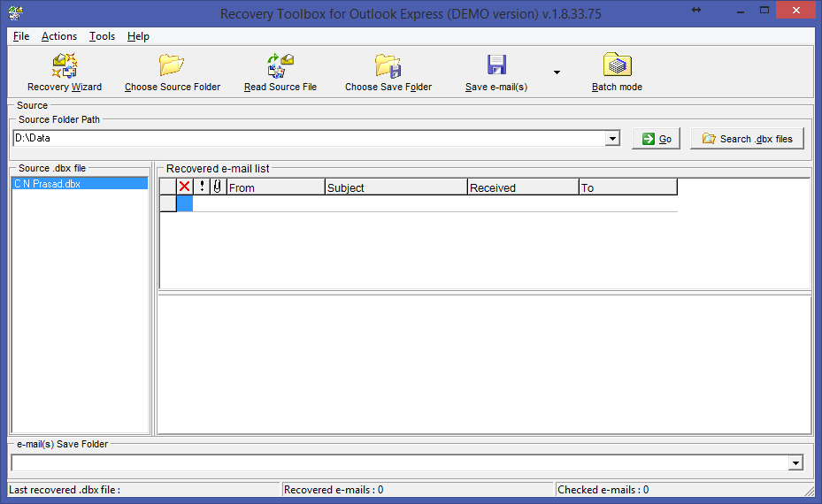822x504 pixels.
Task: Click the row selector cell of the first row
Action: tap(168, 203)
